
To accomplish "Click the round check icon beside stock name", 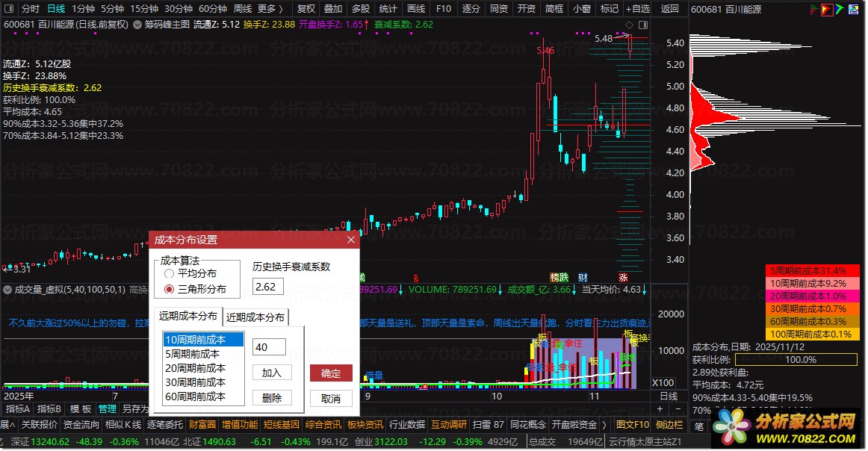I will (x=137, y=25).
